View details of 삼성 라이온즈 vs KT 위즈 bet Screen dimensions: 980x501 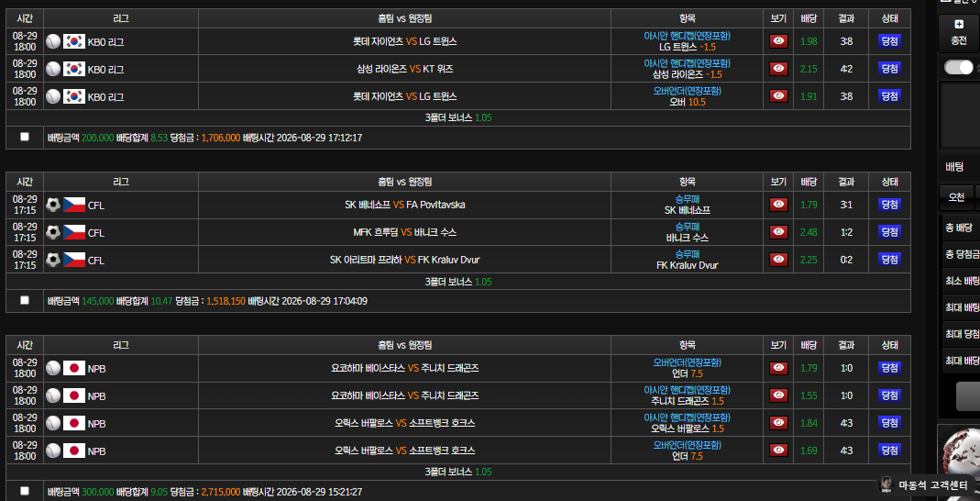click(778, 69)
